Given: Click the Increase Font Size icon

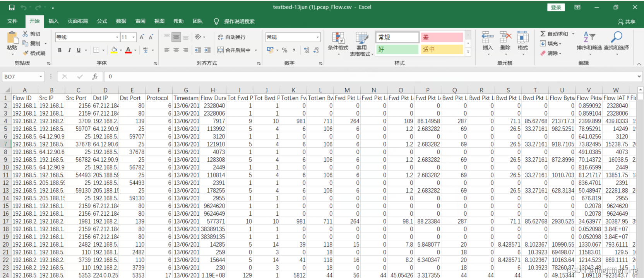Looking at the screenshot, I should point(142,37).
